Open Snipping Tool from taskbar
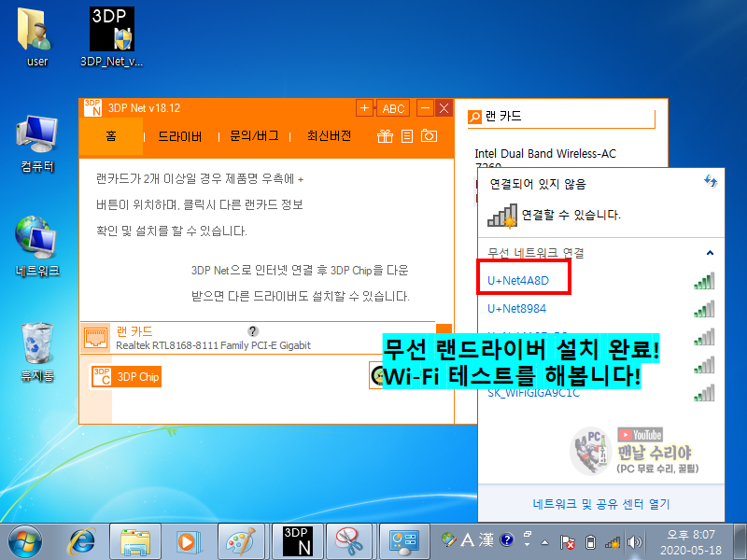747x560 pixels. pyautogui.click(x=349, y=542)
